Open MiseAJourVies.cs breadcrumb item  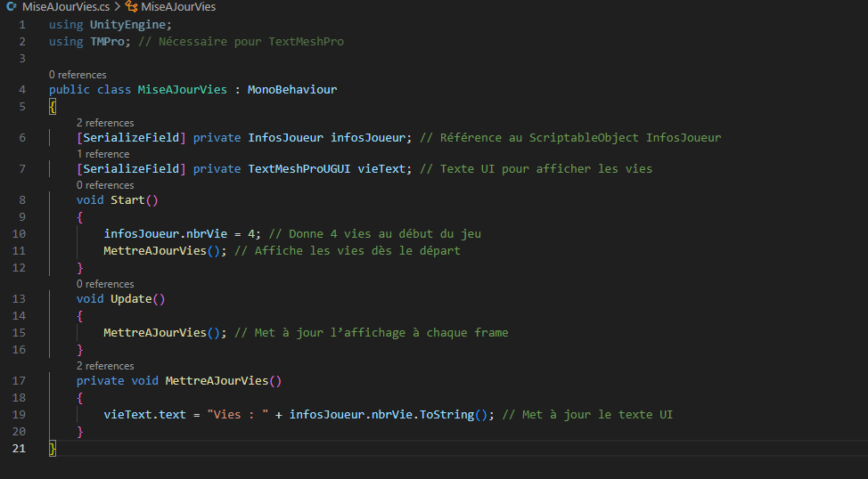66,6
